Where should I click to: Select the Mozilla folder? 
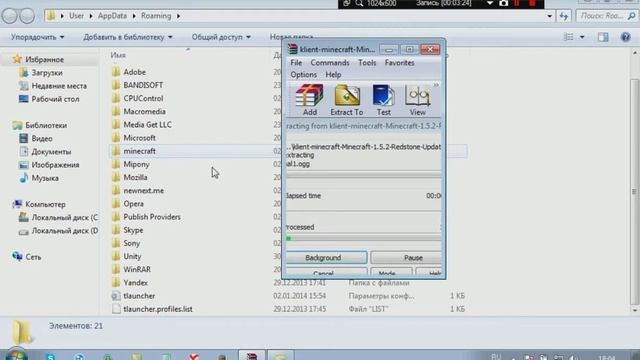click(x=135, y=177)
